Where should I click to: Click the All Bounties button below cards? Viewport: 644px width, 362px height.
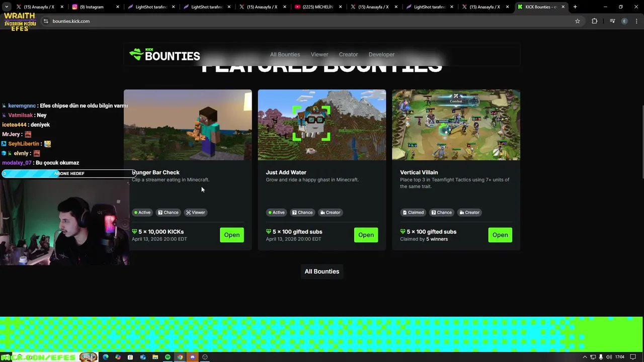coord(322,271)
